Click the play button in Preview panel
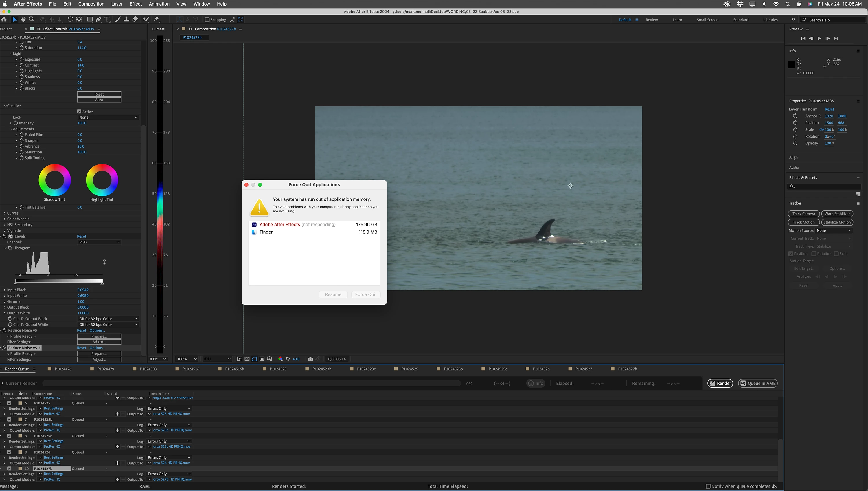 coord(819,39)
